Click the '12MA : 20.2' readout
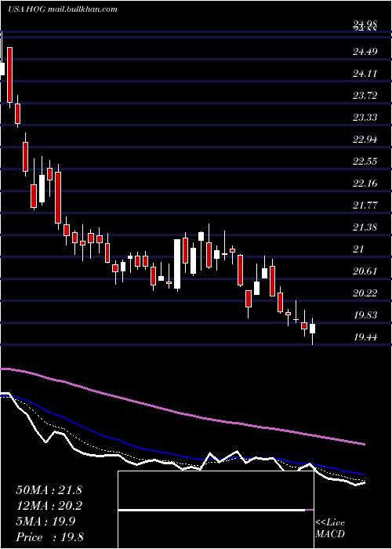392x549 pixels. (49, 506)
